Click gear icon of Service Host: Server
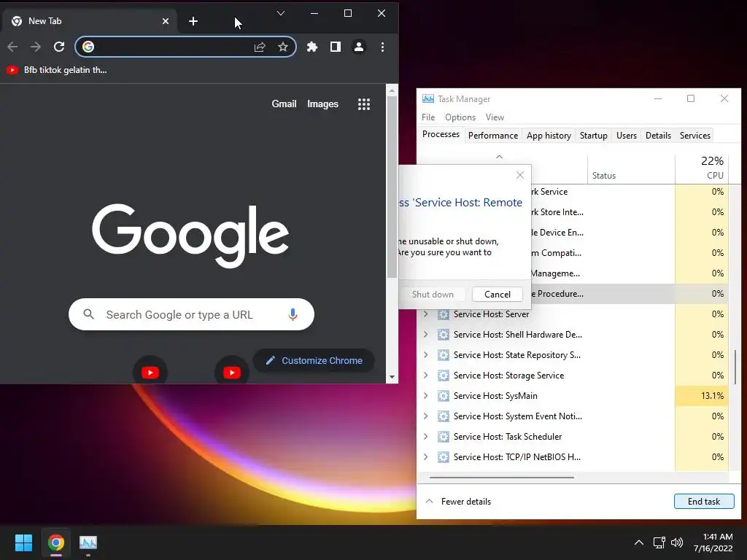Screen dimensions: 747x560 click(444, 314)
